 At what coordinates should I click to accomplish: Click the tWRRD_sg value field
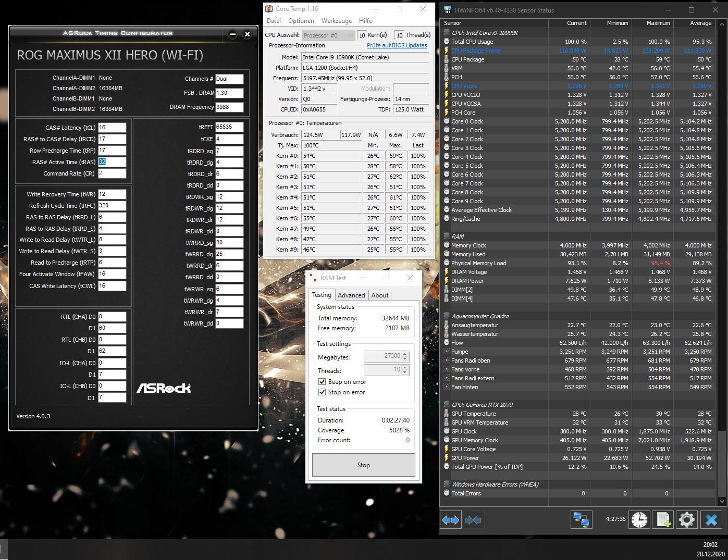(229, 243)
